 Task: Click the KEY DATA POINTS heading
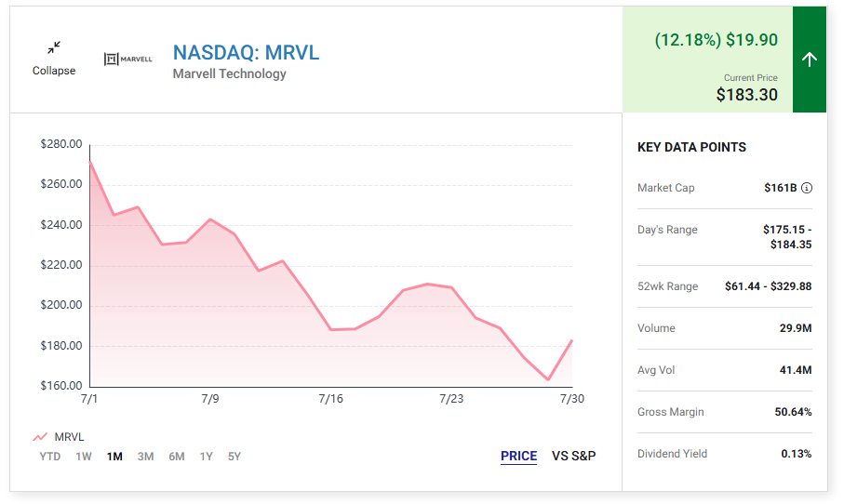coord(691,147)
